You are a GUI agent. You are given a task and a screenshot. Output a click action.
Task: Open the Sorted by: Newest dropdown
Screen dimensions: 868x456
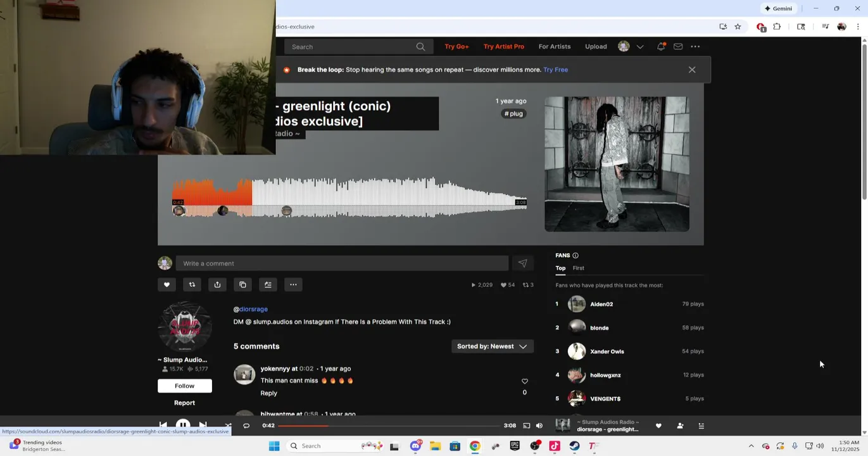click(492, 346)
